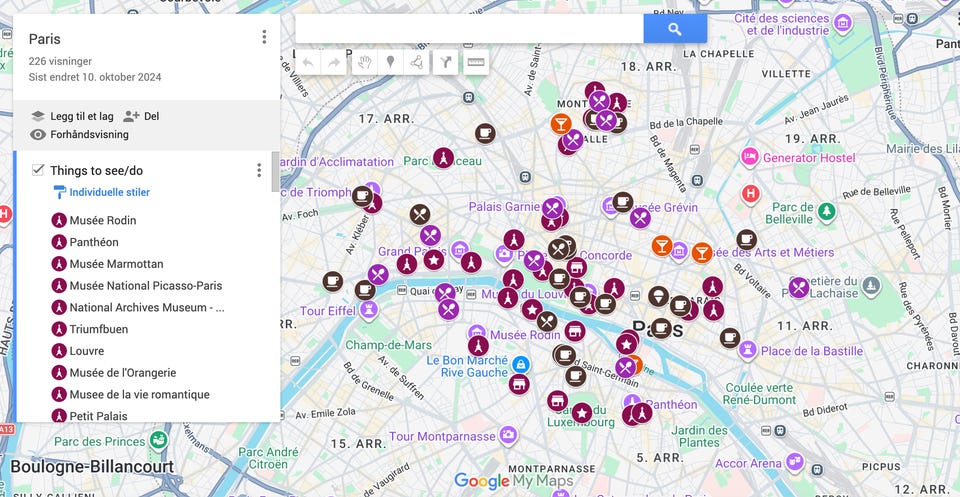
Task: Click the orange cocktail marker near Montmartre
Action: [x=561, y=124]
